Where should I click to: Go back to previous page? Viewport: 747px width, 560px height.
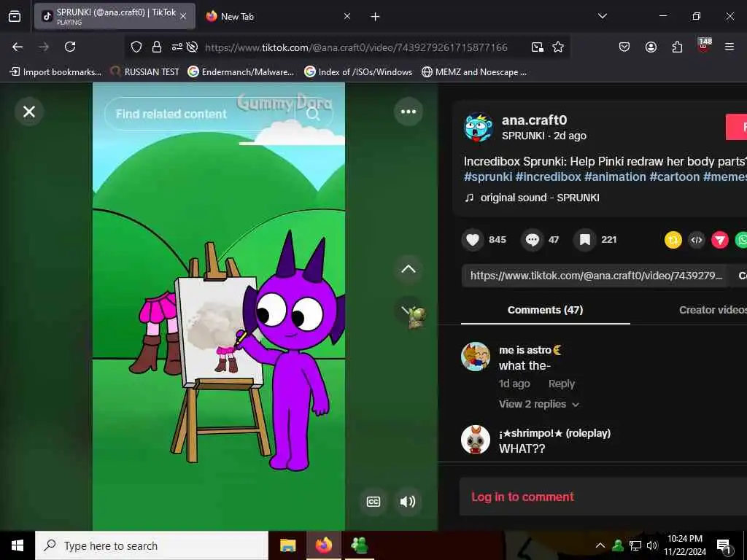coord(18,47)
